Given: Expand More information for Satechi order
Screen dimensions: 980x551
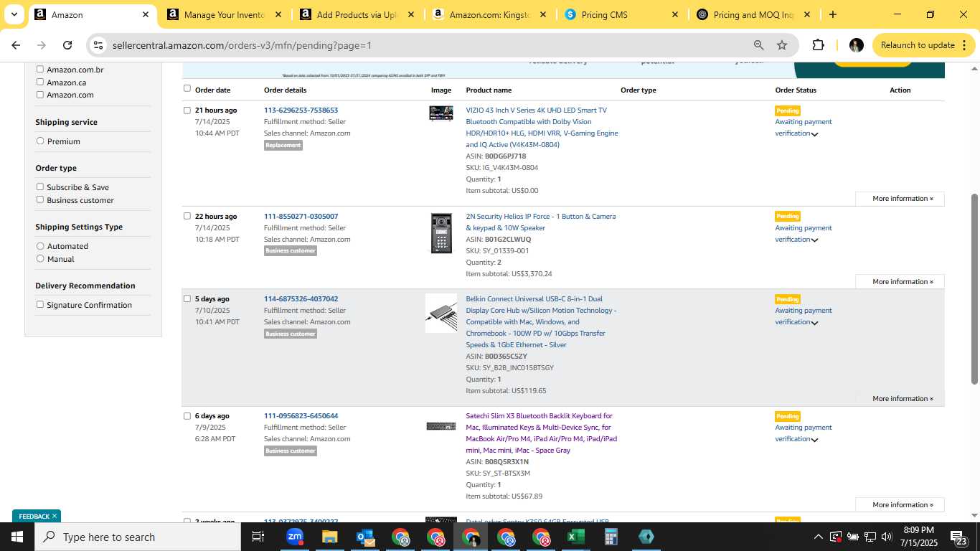Looking at the screenshot, I should pos(900,505).
